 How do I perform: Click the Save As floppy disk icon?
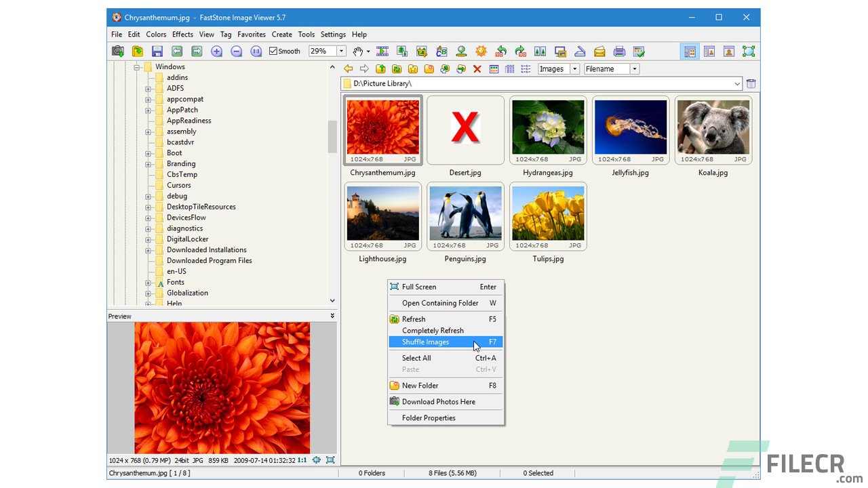click(157, 51)
